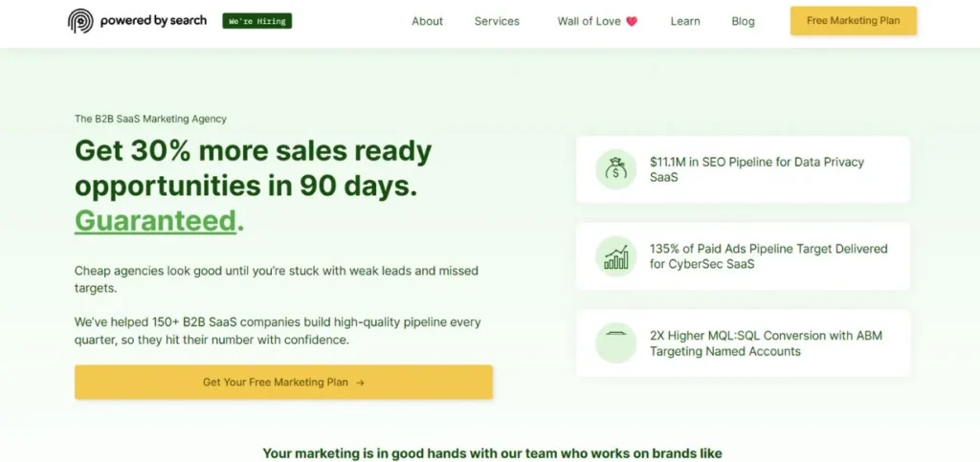This screenshot has height=462, width=980.
Task: Click the Get Your Free Marketing Plan button
Action: point(283,382)
